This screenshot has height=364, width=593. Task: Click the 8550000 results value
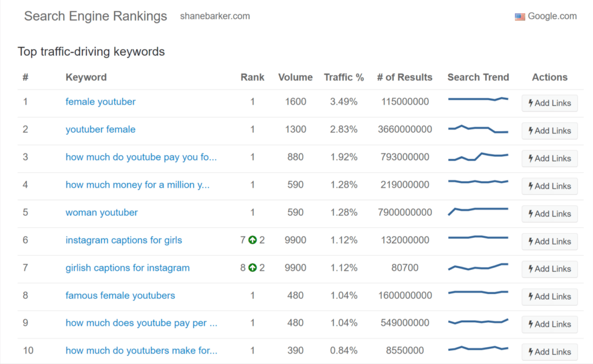pyautogui.click(x=405, y=350)
